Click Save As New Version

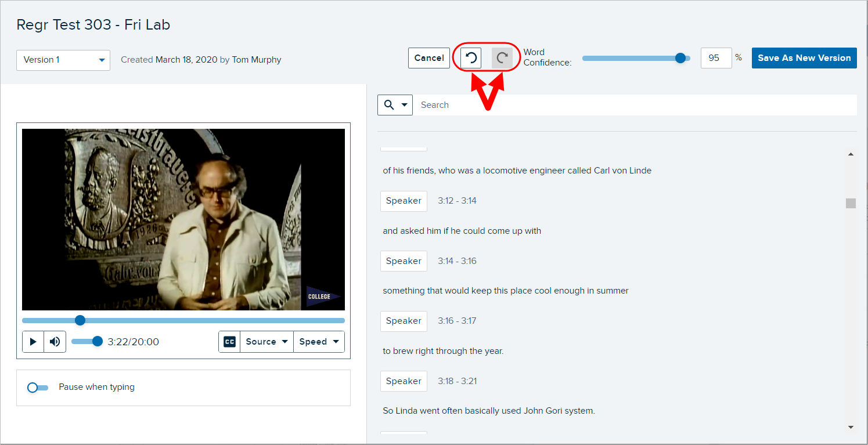point(804,58)
